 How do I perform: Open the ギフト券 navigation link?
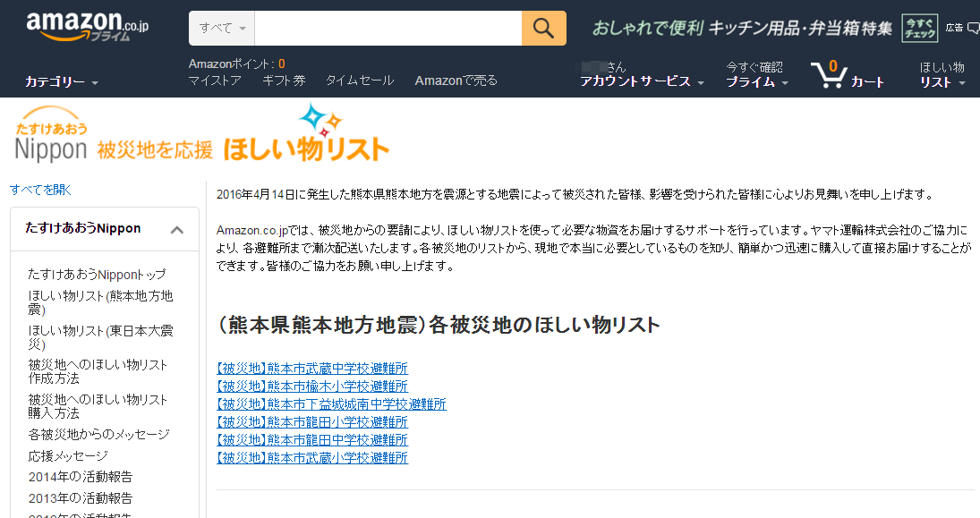[x=284, y=81]
